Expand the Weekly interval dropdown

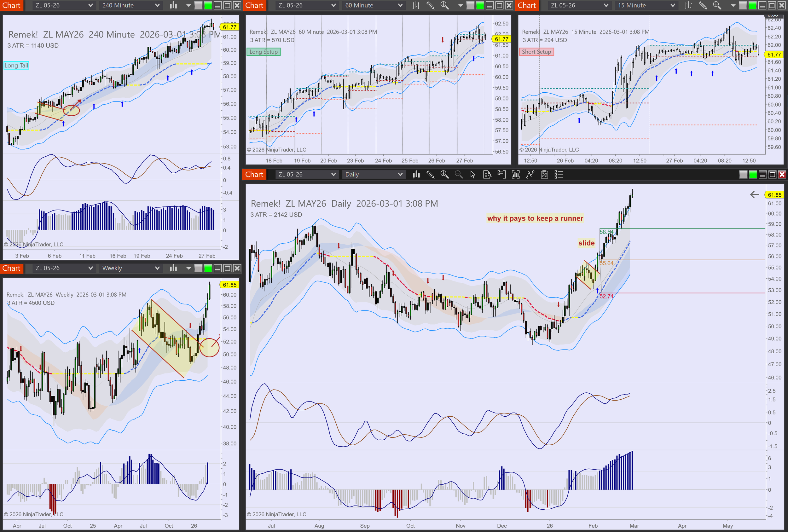tap(157, 268)
